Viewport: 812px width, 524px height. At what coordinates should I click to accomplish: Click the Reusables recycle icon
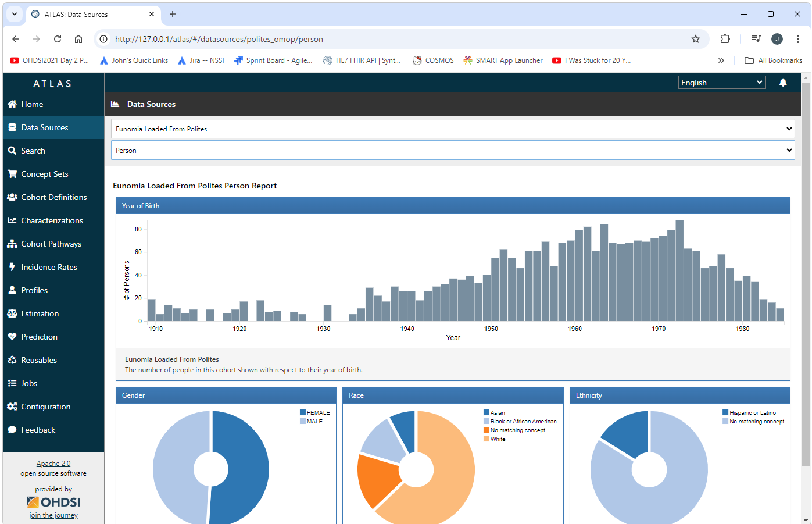(x=12, y=360)
